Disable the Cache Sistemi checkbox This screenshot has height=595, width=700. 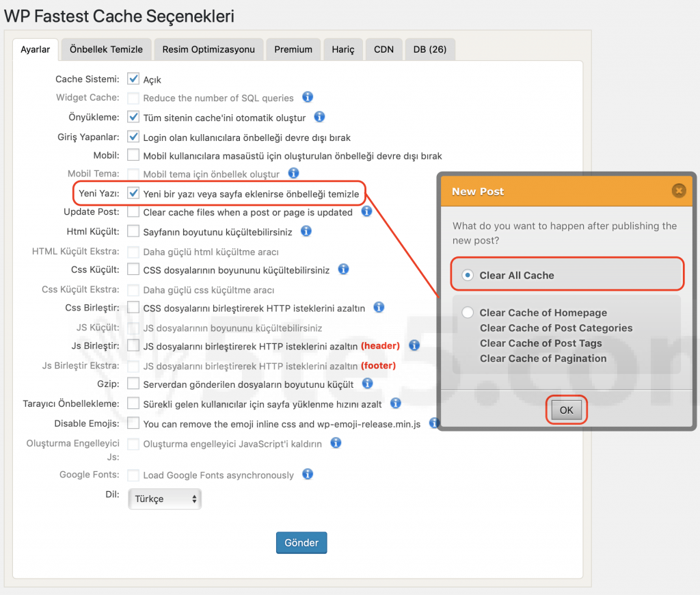click(133, 79)
